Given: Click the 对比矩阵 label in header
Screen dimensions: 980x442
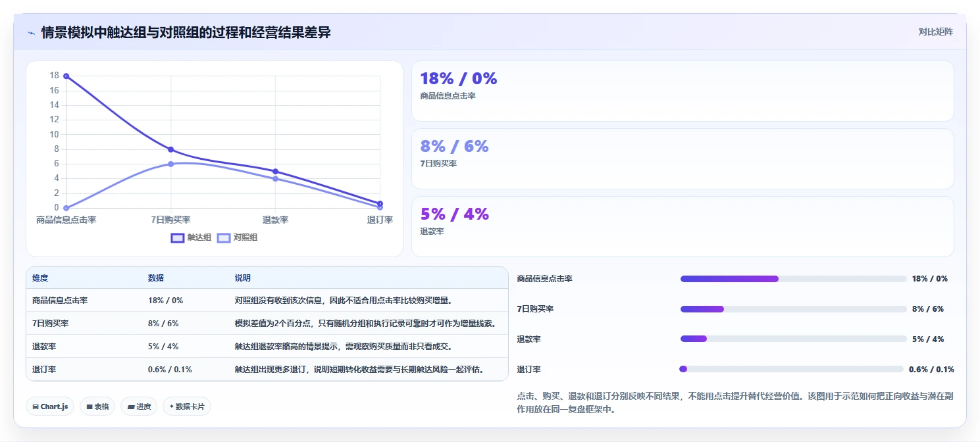Looking at the screenshot, I should [936, 32].
